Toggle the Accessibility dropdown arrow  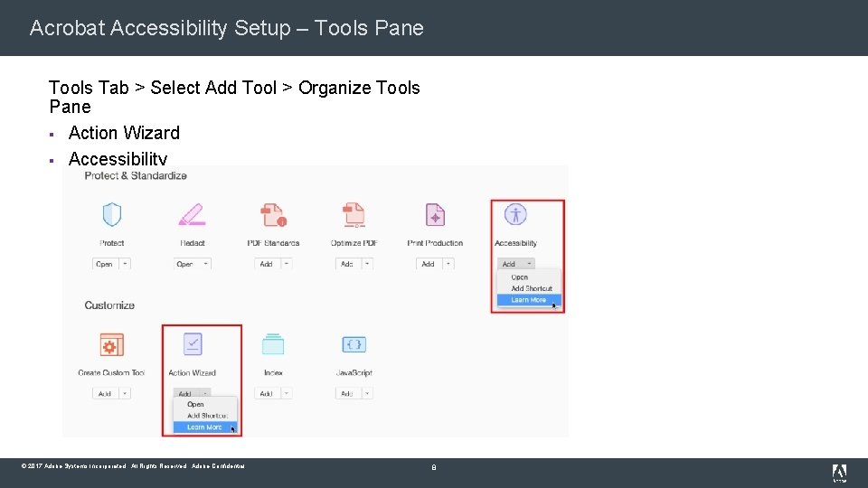coord(529,264)
